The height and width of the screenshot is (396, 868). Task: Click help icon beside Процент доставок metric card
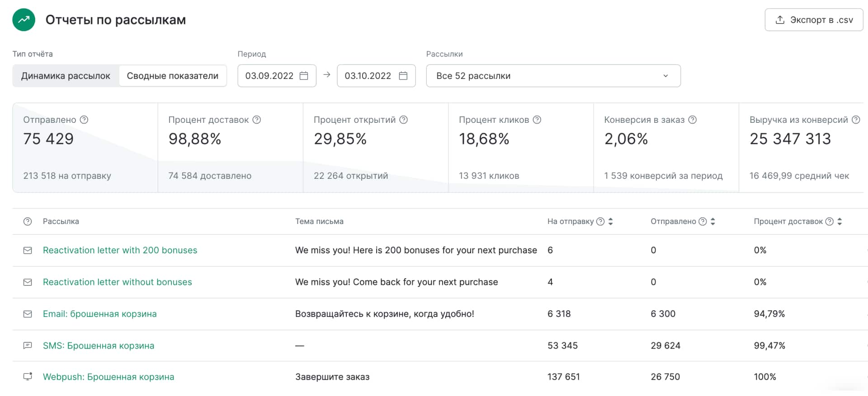tap(257, 120)
